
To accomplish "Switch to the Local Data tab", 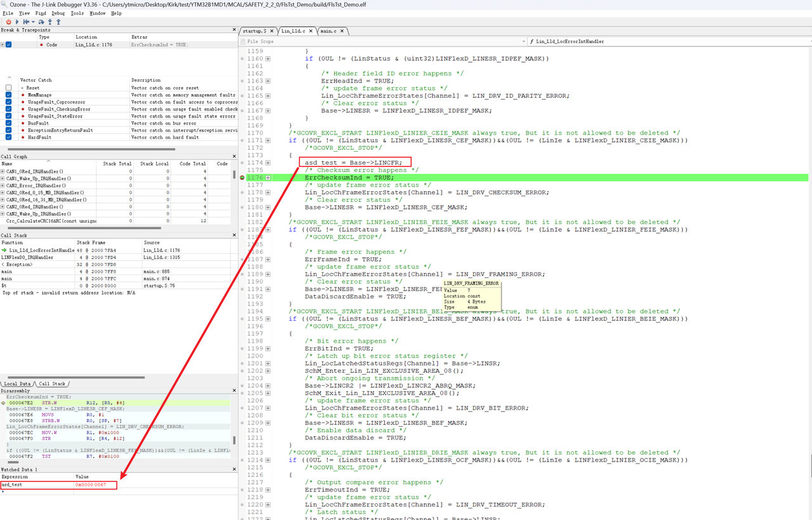I will tap(17, 383).
